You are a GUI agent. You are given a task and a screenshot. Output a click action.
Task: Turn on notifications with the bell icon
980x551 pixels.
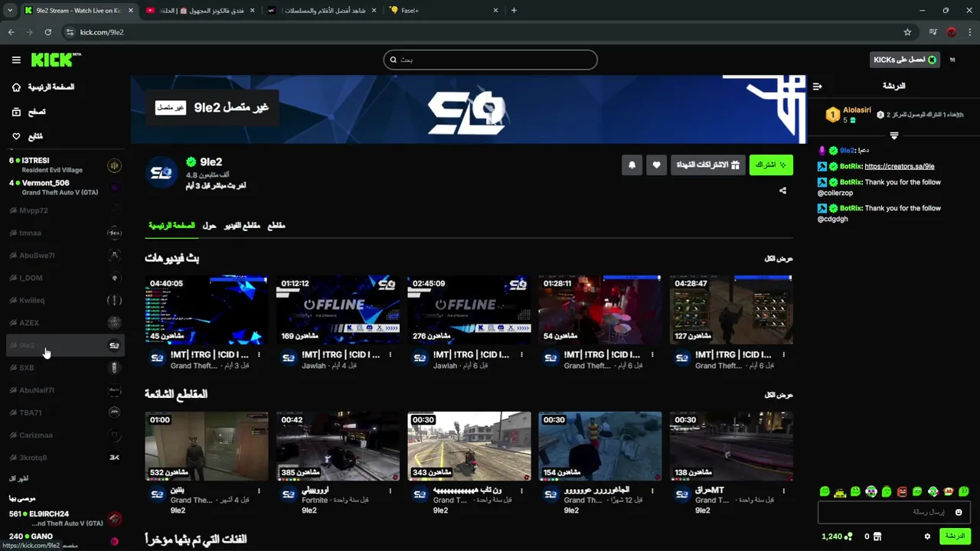[x=632, y=165]
